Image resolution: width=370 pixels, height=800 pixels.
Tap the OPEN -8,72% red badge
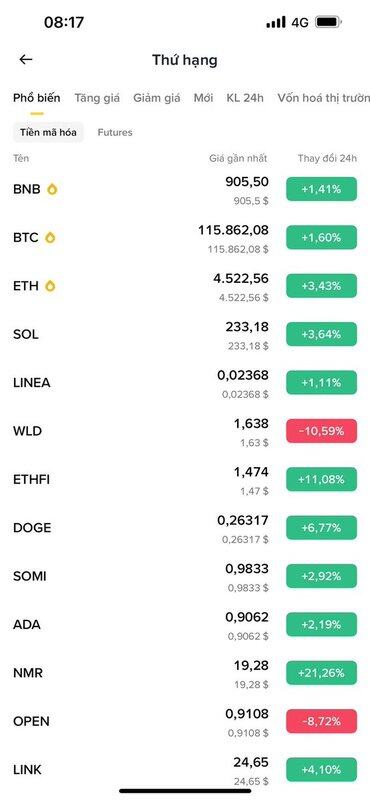[x=322, y=721]
